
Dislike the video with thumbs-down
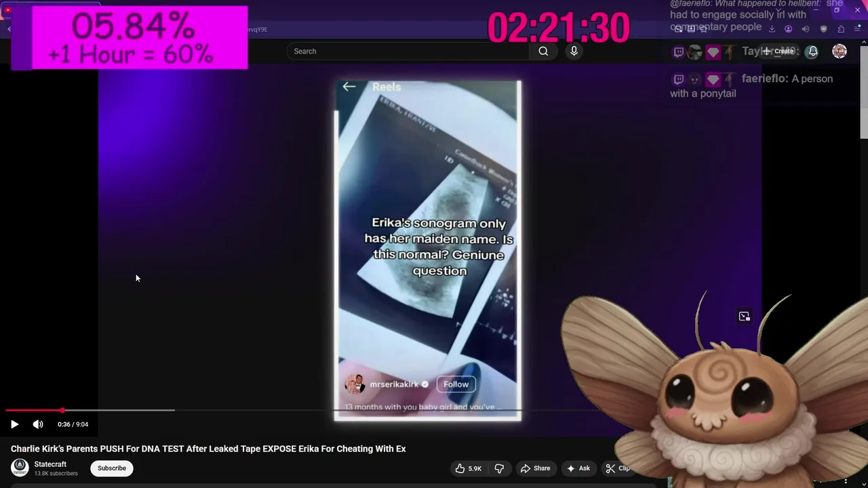click(499, 468)
